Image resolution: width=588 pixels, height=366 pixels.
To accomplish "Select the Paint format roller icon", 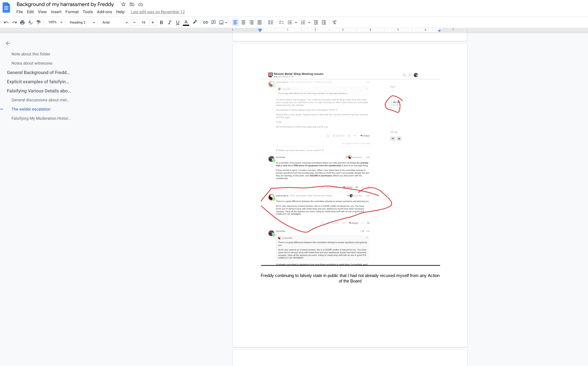I will coord(38,22).
